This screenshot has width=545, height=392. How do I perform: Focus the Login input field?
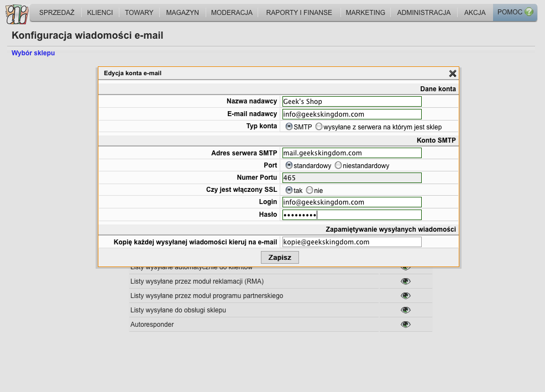point(352,202)
